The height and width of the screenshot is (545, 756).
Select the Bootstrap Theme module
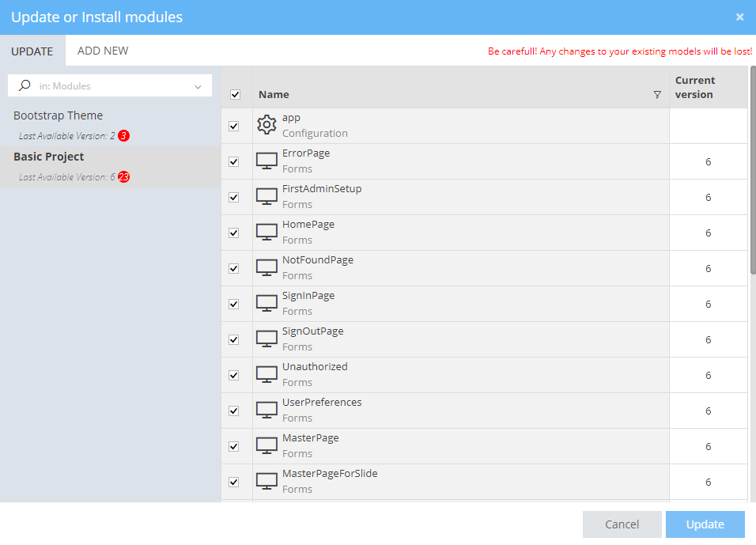click(x=59, y=115)
